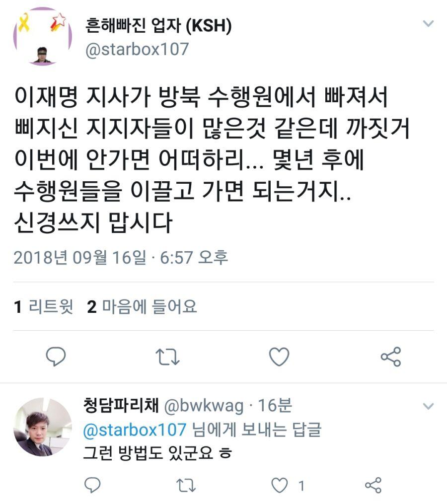This screenshot has width=447, height=504.
Task: Open the main tweet's chevron dropdown menu
Action: click(x=428, y=23)
